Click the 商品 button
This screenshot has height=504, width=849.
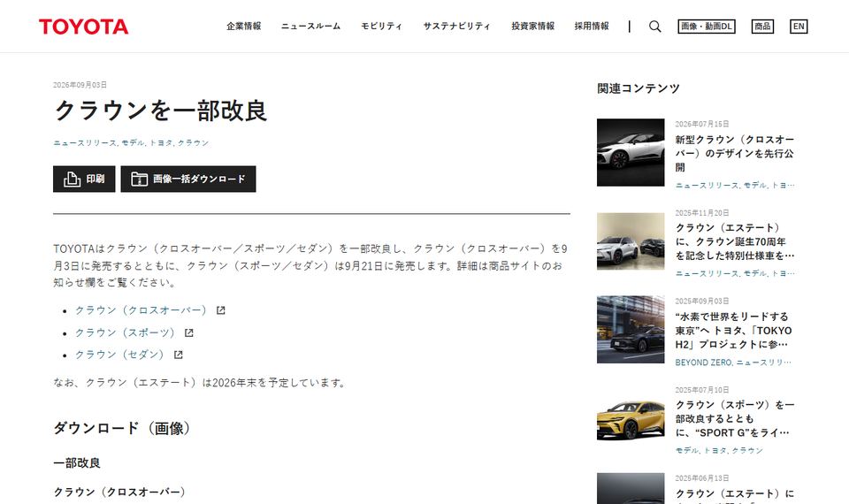762,27
